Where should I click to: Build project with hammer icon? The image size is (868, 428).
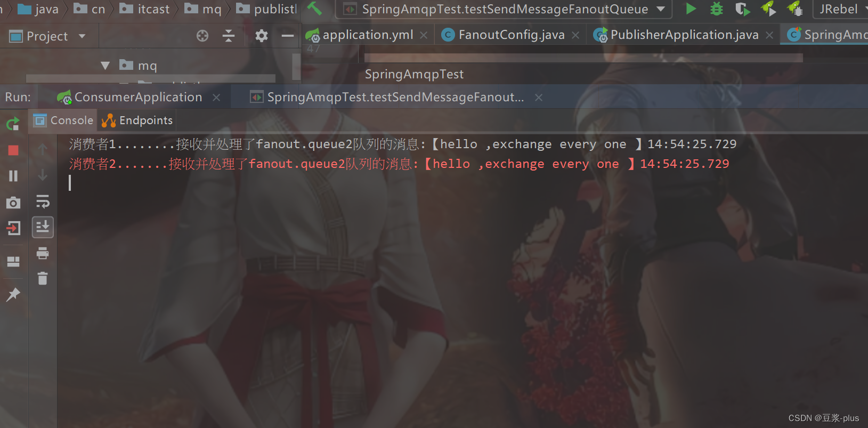pyautogui.click(x=314, y=9)
